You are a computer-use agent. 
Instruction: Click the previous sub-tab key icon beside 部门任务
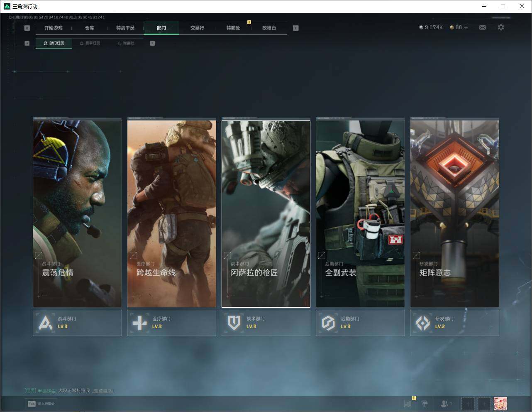[27, 43]
